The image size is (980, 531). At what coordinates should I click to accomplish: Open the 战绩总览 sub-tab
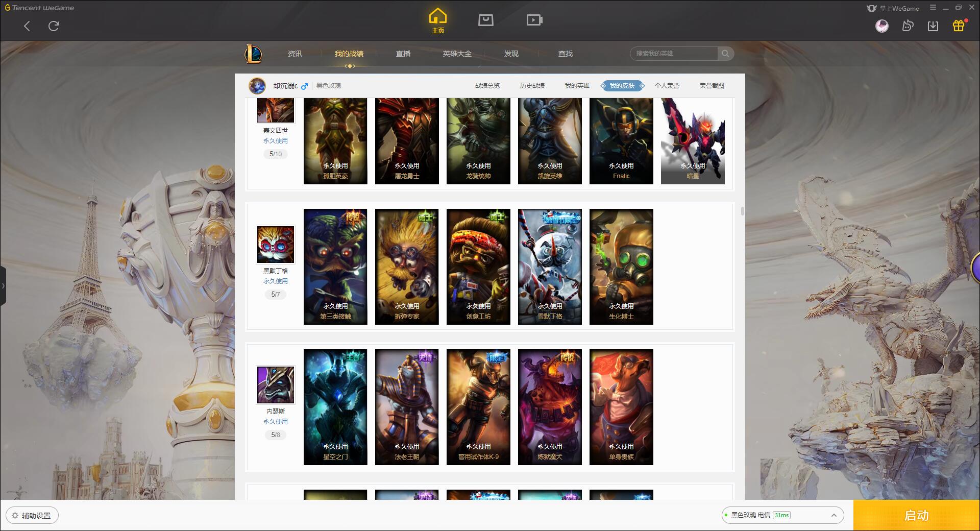point(487,86)
